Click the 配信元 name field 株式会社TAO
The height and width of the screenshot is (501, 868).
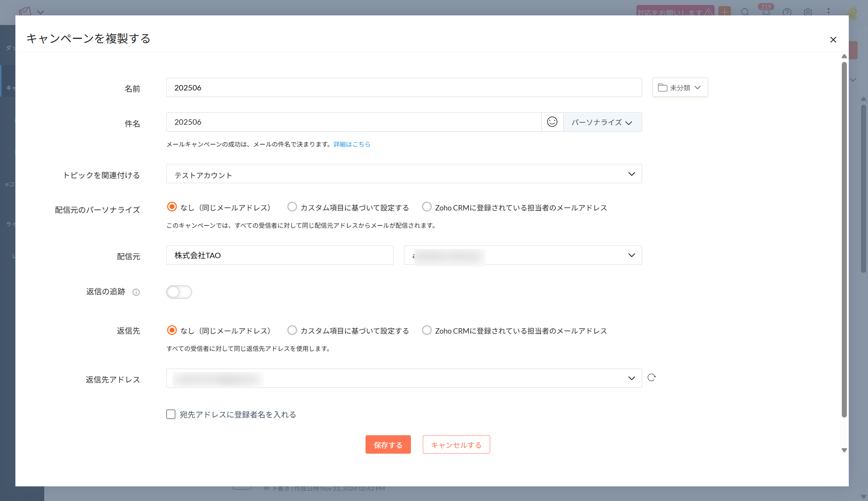click(x=279, y=256)
